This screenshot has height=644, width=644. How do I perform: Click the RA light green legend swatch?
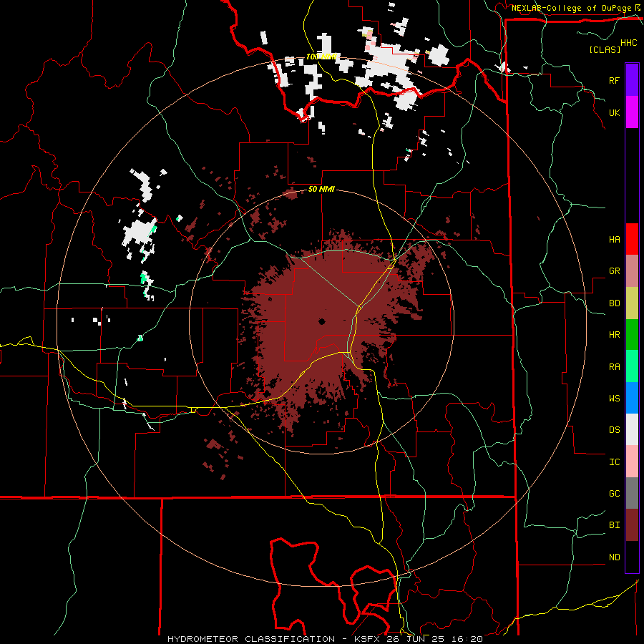(x=632, y=366)
